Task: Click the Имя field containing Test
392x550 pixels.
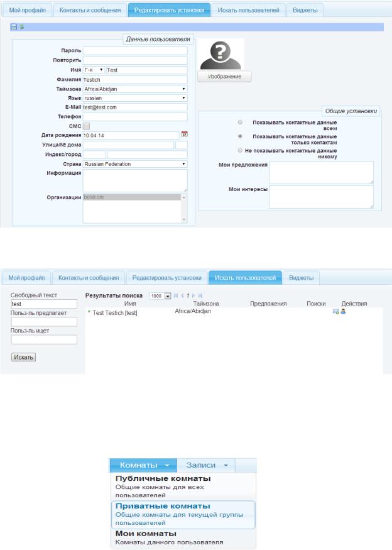Action: 146,70
